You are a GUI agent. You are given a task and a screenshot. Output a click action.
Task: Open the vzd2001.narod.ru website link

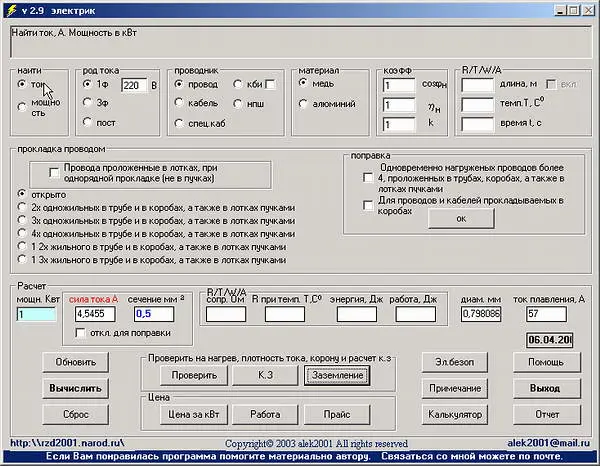(x=66, y=443)
